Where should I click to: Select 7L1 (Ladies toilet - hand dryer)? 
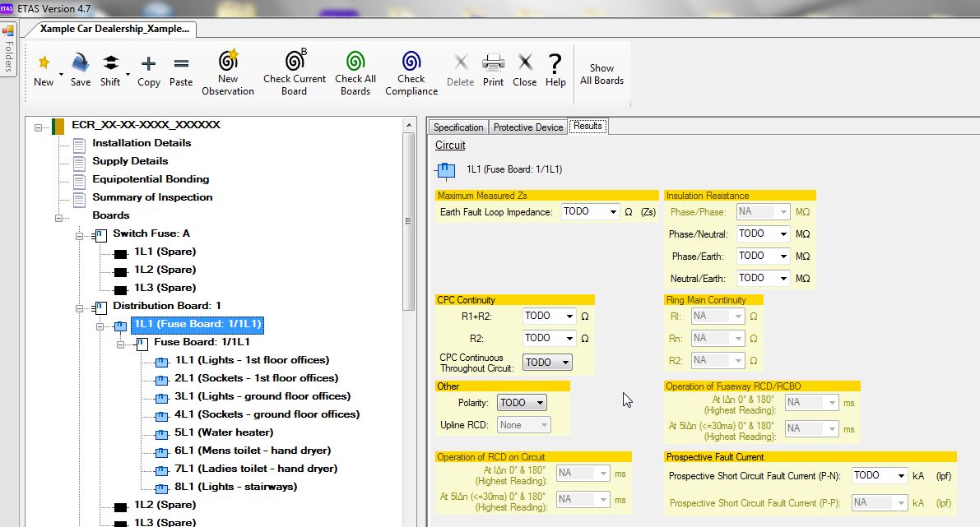(x=256, y=469)
